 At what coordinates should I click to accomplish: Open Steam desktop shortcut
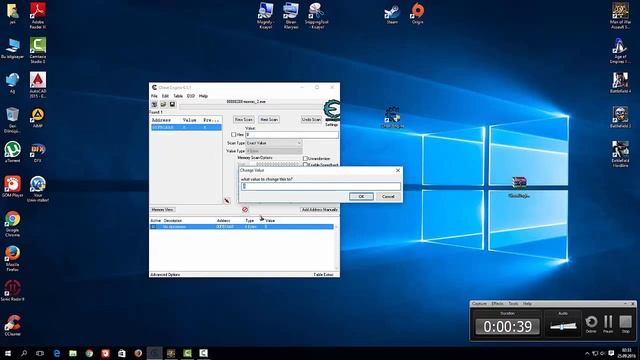392,14
